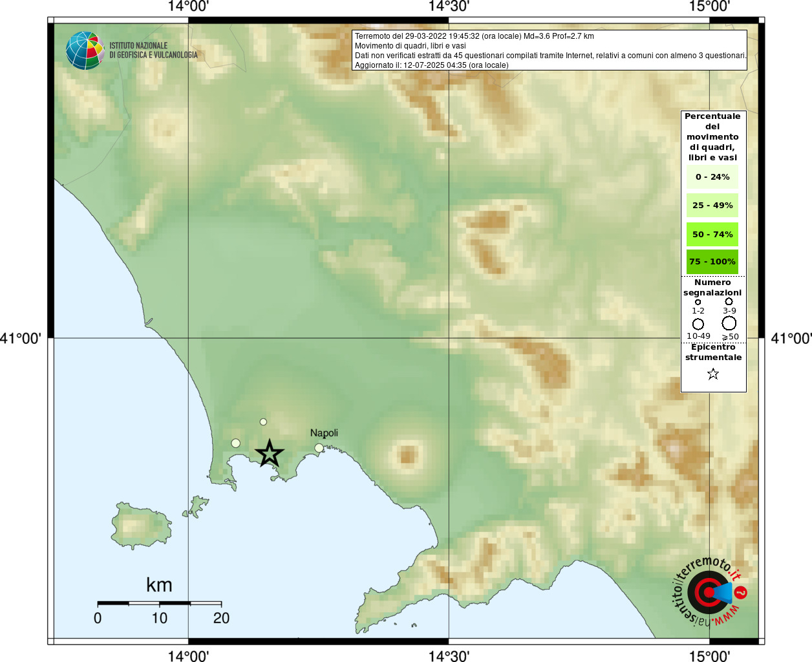This screenshot has width=812, height=662.
Task: Click the 'Epicentro strumentale' legend label
Action: pos(713,352)
